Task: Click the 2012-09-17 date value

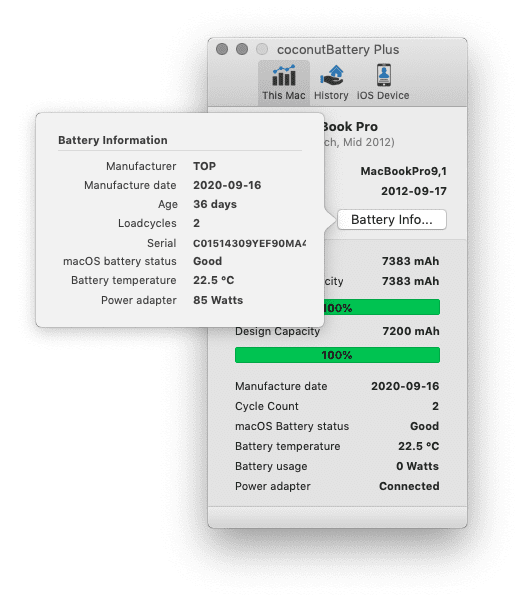Action: [x=414, y=191]
